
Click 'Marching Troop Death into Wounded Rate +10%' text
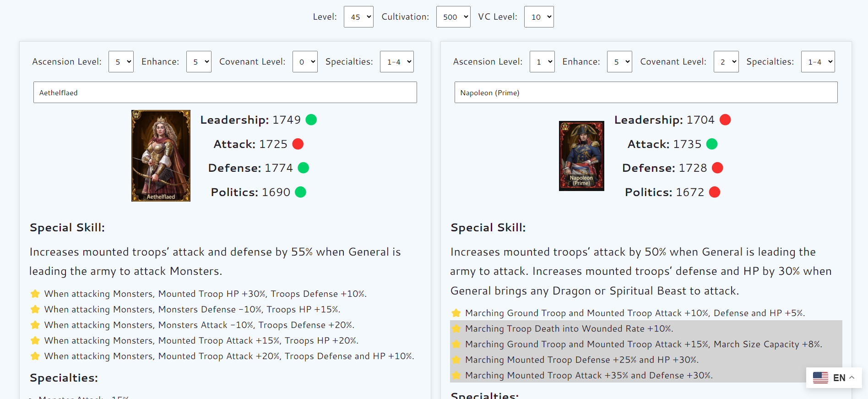(569, 328)
